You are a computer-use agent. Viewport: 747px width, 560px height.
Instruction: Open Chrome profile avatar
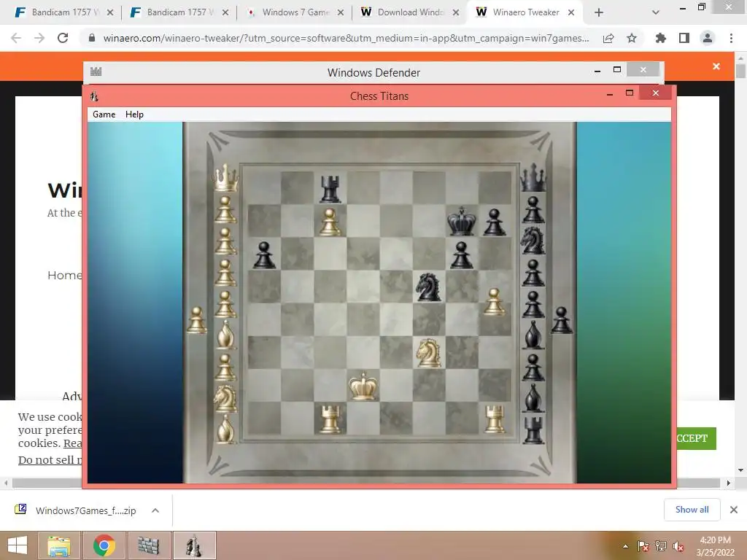708,38
